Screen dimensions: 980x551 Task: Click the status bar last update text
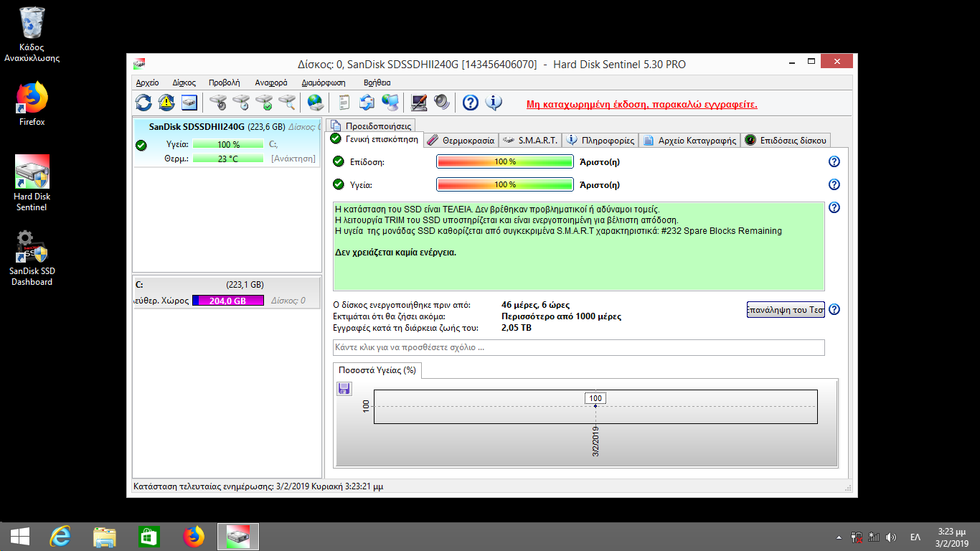258,486
